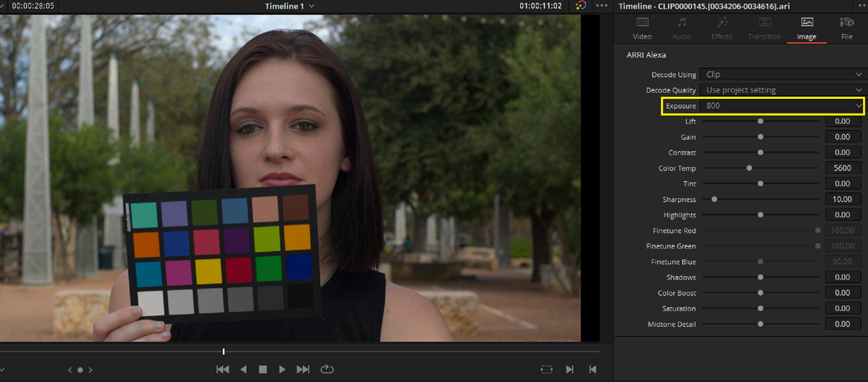The image size is (868, 382).
Task: Click the Shadows slider handle
Action: pyautogui.click(x=761, y=278)
